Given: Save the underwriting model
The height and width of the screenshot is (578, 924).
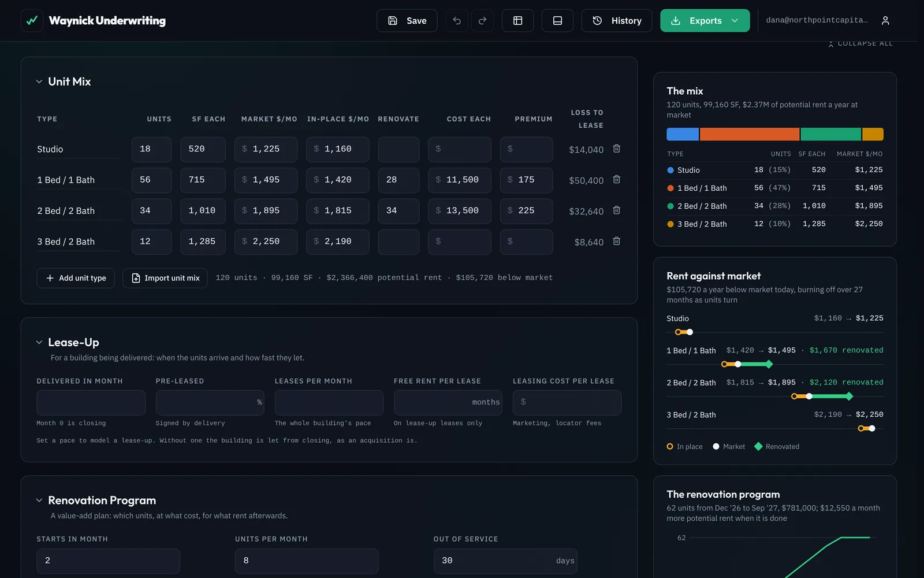Looking at the screenshot, I should coord(407,21).
